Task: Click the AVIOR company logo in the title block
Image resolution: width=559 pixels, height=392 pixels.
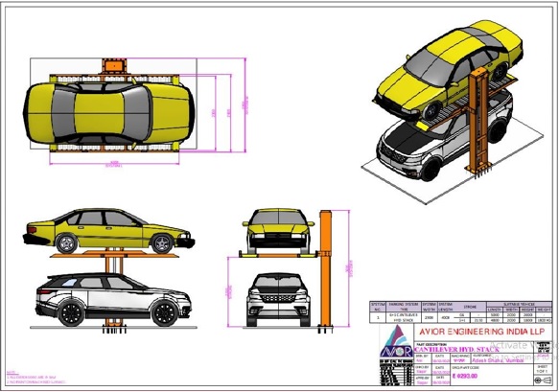Action: [397, 341]
